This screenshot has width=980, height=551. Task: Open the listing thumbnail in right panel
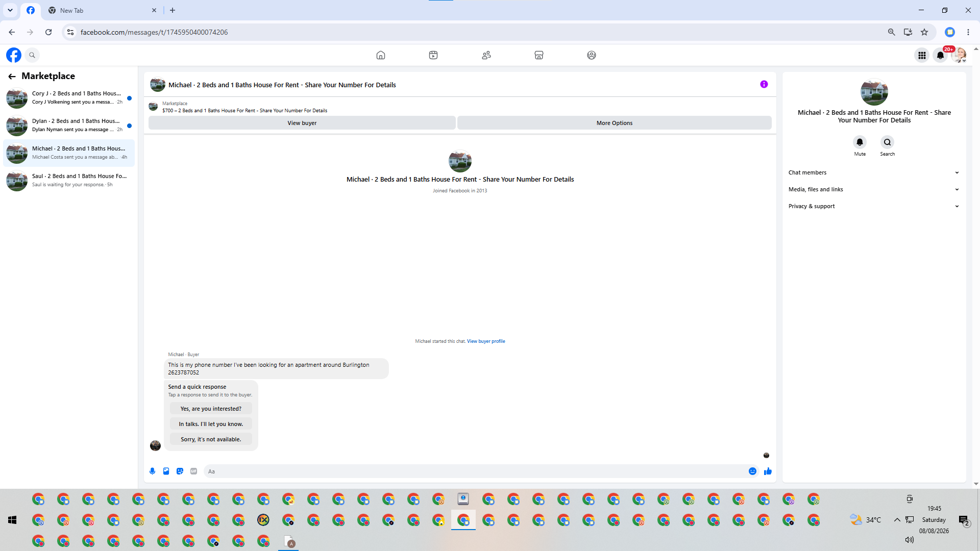click(874, 92)
